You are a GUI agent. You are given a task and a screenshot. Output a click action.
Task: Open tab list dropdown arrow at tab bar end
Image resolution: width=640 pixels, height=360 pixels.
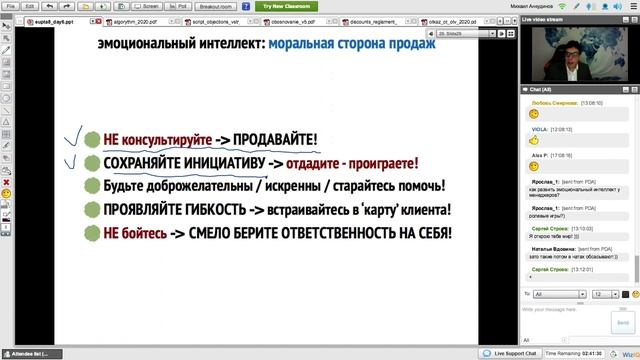point(514,21)
